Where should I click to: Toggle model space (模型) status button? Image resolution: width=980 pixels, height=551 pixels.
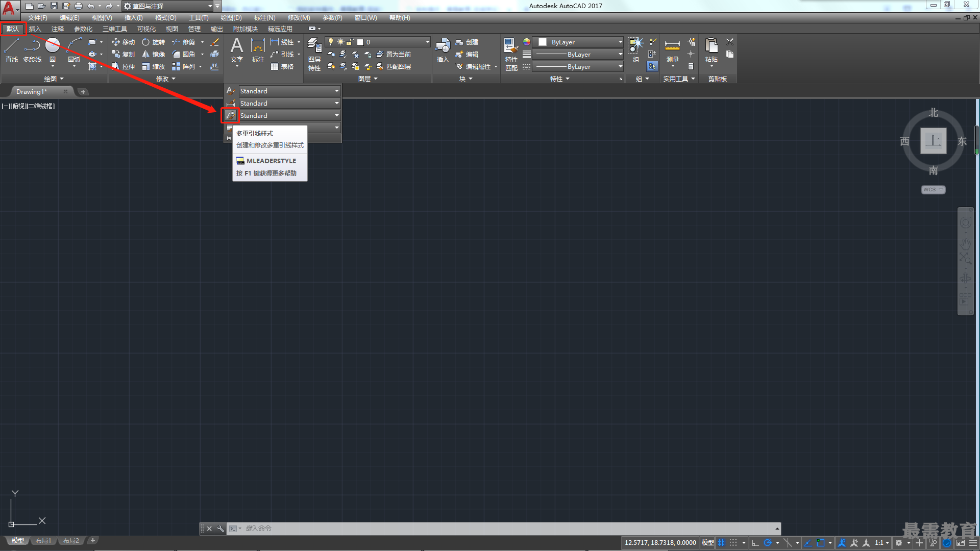point(707,543)
